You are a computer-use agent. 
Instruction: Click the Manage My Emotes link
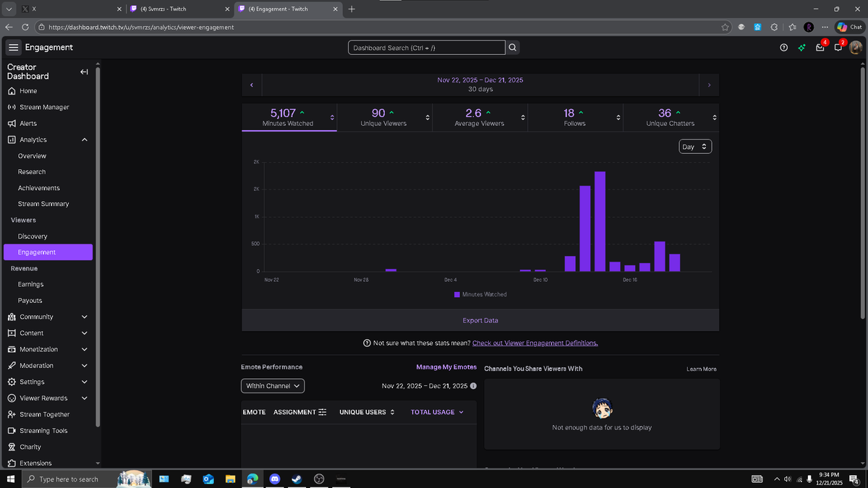[x=446, y=367]
